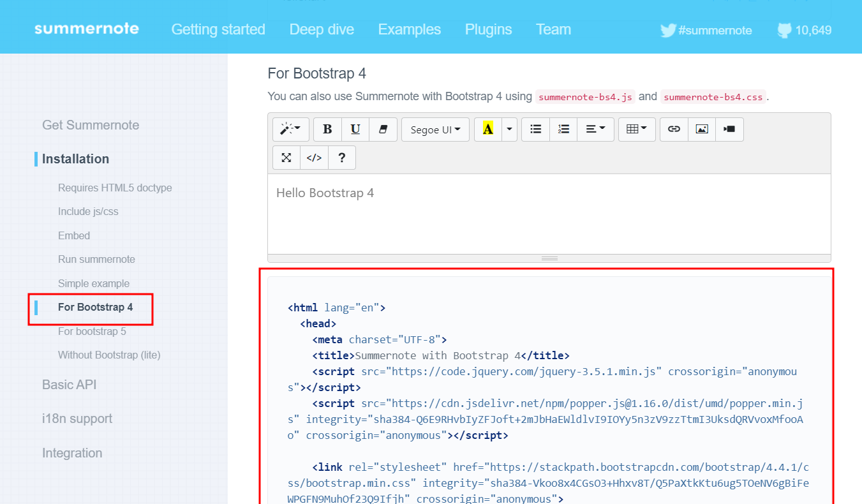
Task: Open the magic wand Style dropdown
Action: [291, 129]
